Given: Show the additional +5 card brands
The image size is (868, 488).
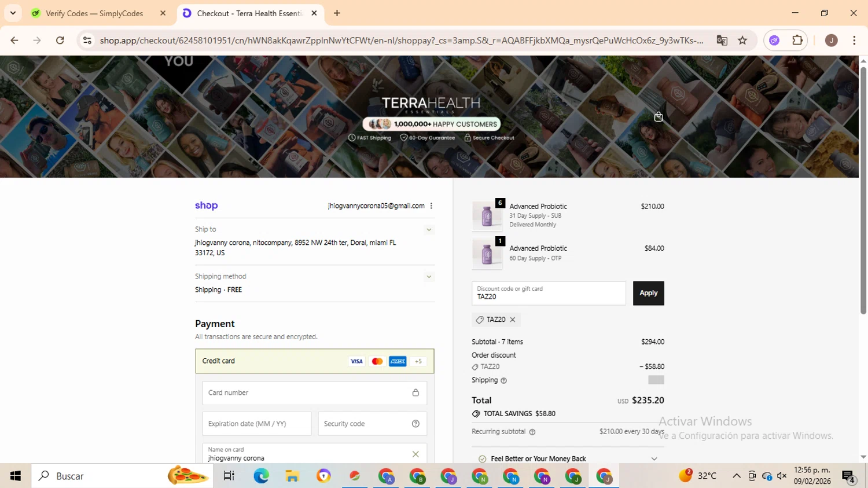Looking at the screenshot, I should point(418,361).
